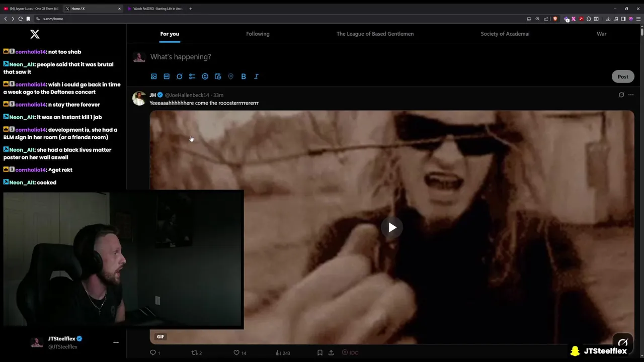Open the @JoeHallenbeck14 handle link
The height and width of the screenshot is (362, 644).
[187, 95]
